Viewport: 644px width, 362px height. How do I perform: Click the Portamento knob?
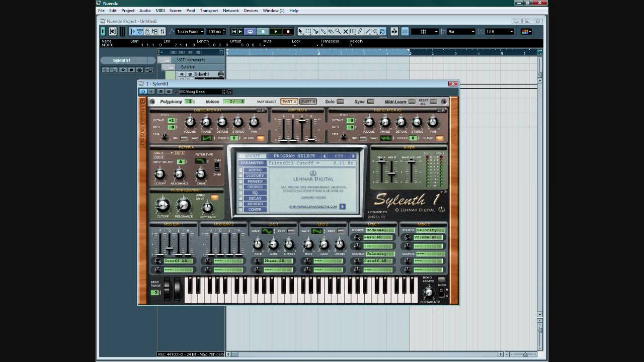pos(429,292)
